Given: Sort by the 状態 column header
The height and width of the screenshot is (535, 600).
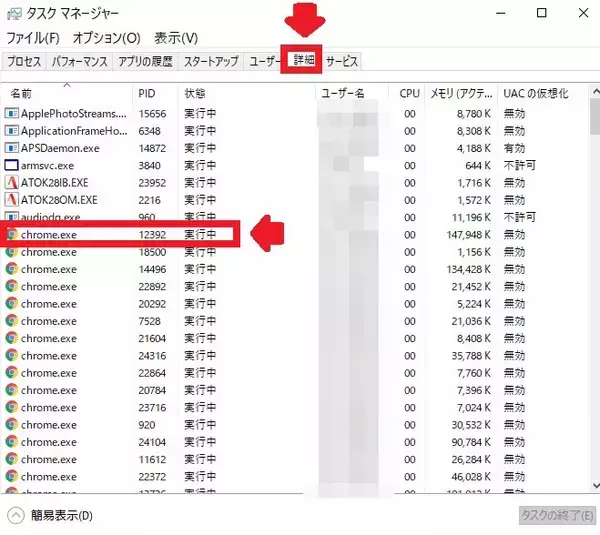Looking at the screenshot, I should [247, 93].
